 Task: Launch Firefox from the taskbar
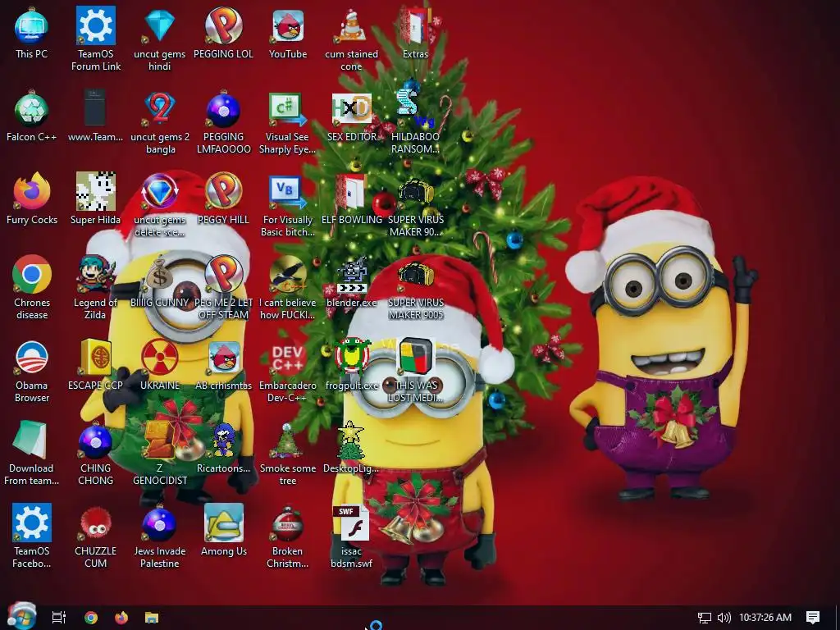pos(121,617)
